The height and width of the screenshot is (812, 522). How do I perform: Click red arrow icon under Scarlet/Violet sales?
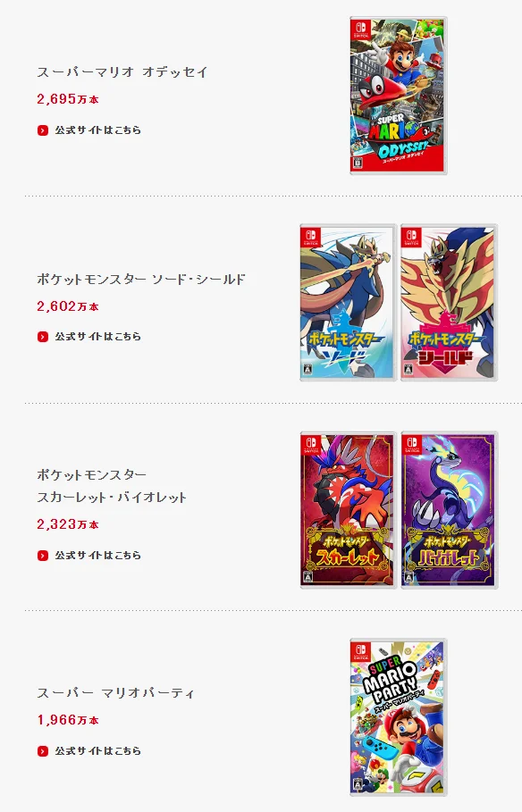point(43,556)
